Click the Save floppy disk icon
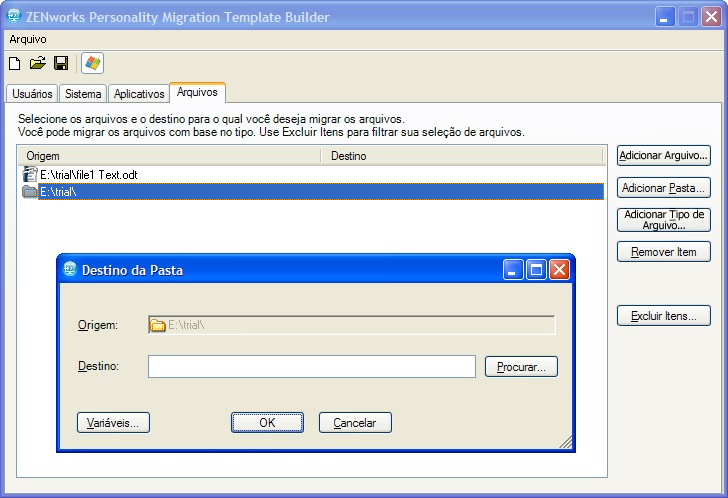Screen dimensions: 728x498 [x=61, y=63]
